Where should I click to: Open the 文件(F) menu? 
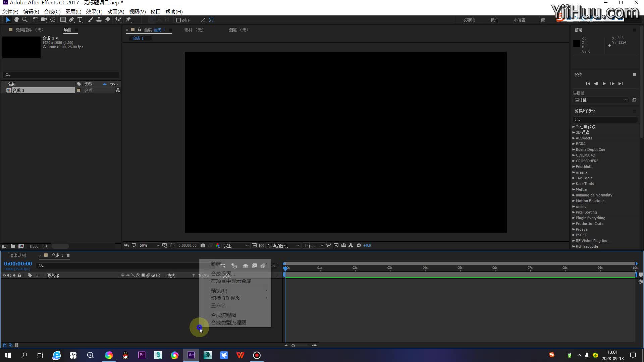pyautogui.click(x=10, y=11)
